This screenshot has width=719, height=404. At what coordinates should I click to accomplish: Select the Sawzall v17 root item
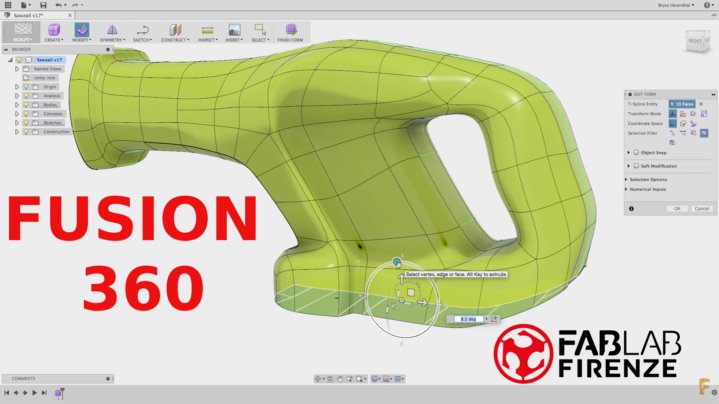(x=49, y=60)
